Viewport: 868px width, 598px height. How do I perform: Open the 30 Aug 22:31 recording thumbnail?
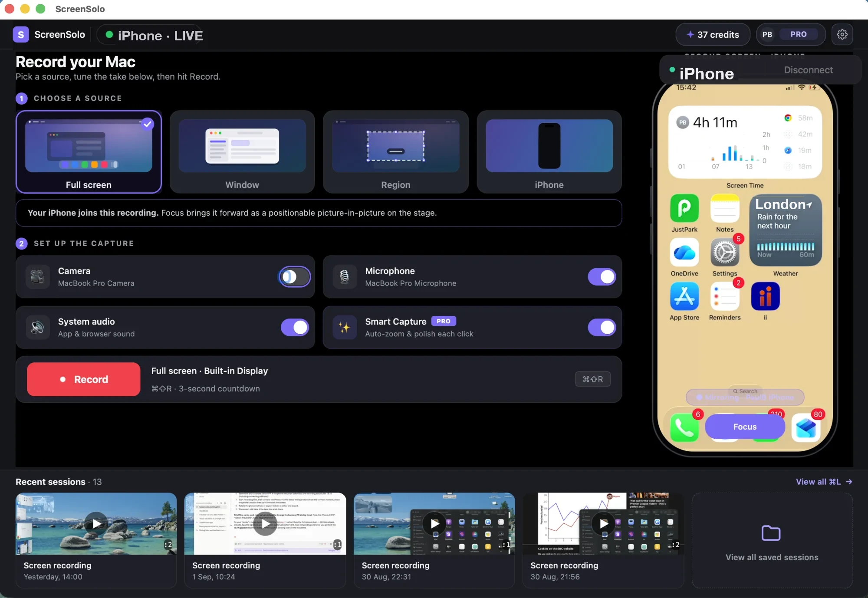click(x=434, y=523)
